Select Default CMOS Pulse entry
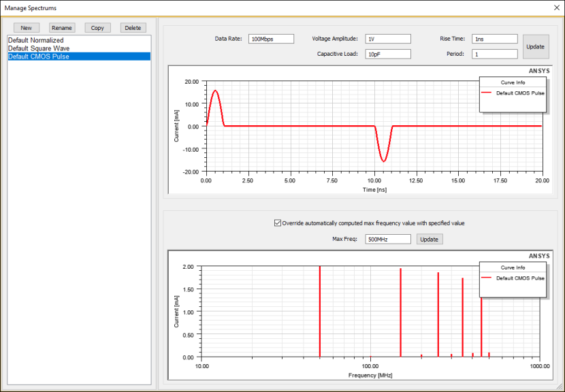This screenshot has height=392, width=565. (38, 56)
